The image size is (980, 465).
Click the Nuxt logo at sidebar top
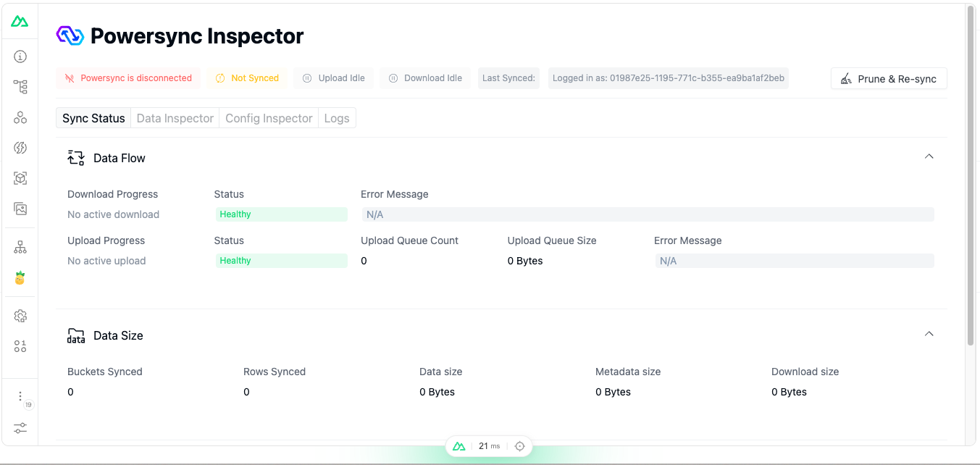(20, 22)
